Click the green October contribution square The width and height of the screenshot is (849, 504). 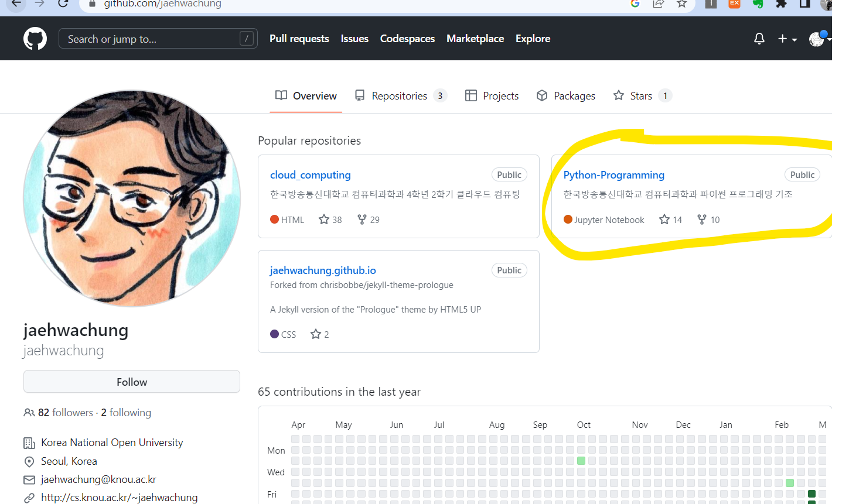pos(581,461)
